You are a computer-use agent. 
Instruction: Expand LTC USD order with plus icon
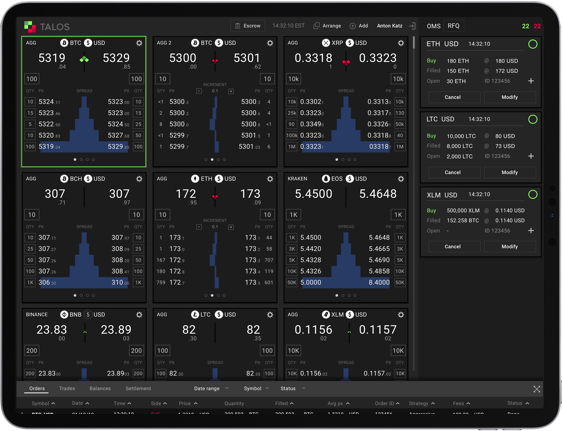[531, 156]
